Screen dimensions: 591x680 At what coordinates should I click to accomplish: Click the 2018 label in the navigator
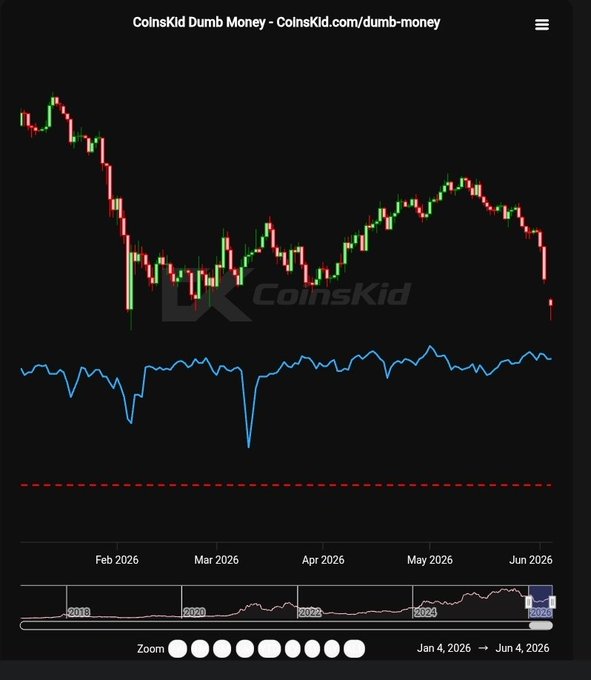pyautogui.click(x=79, y=612)
